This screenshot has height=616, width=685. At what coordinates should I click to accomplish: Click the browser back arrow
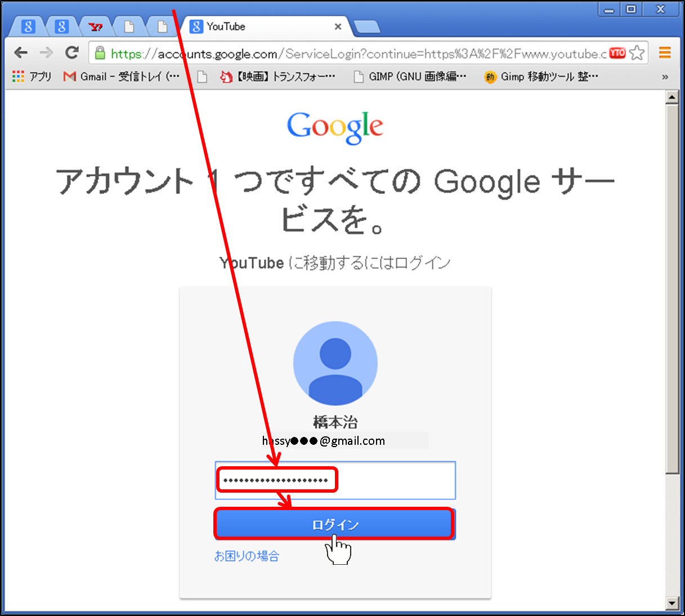(x=21, y=53)
